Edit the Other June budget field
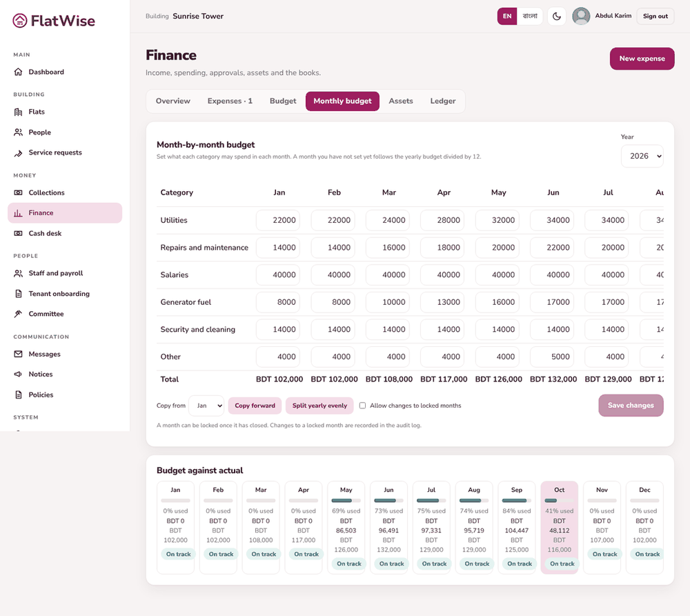 552,357
